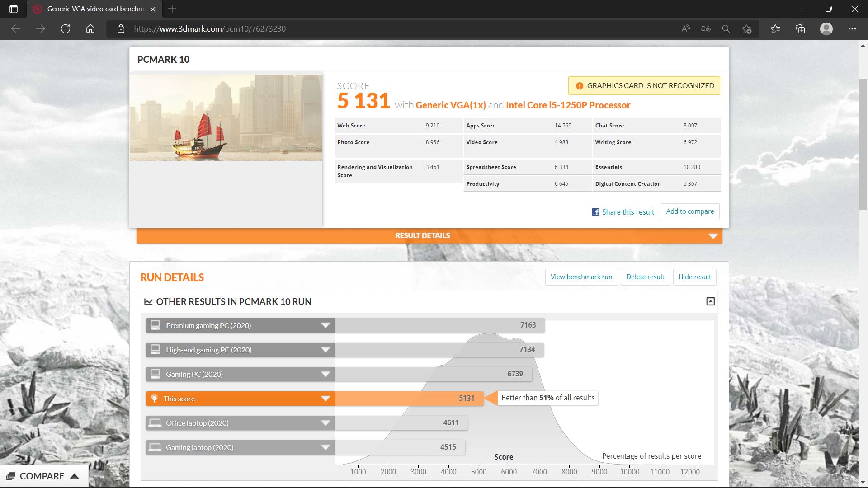The image size is (868, 488).
Task: Click the browser refresh icon
Action: (x=66, y=29)
